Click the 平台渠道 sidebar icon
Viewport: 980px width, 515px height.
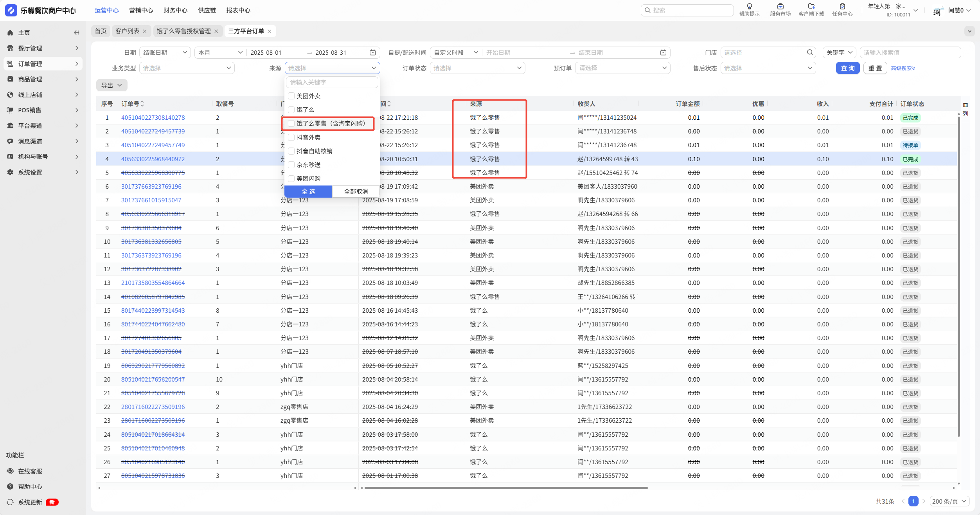(x=10, y=126)
